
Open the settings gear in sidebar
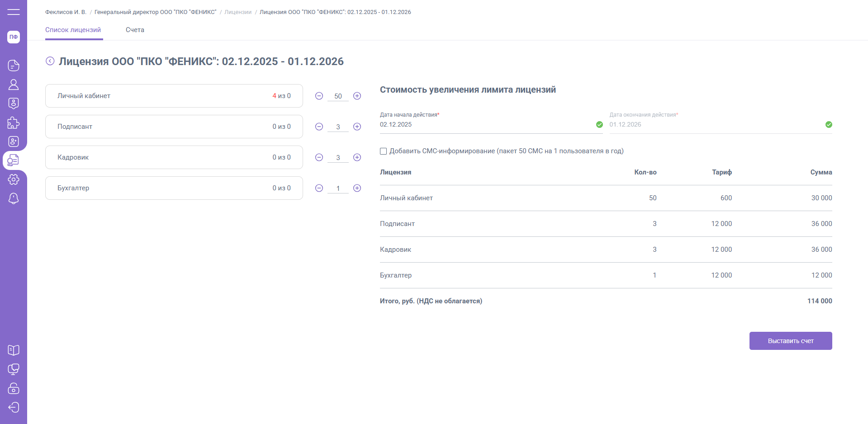(x=14, y=179)
